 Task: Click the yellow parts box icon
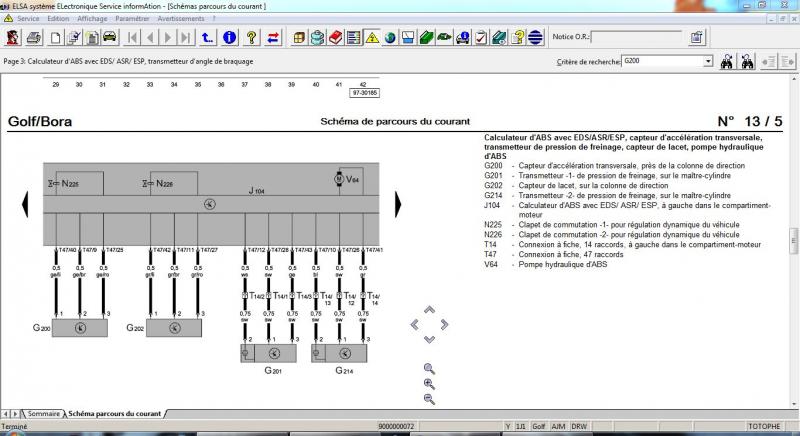click(299, 37)
